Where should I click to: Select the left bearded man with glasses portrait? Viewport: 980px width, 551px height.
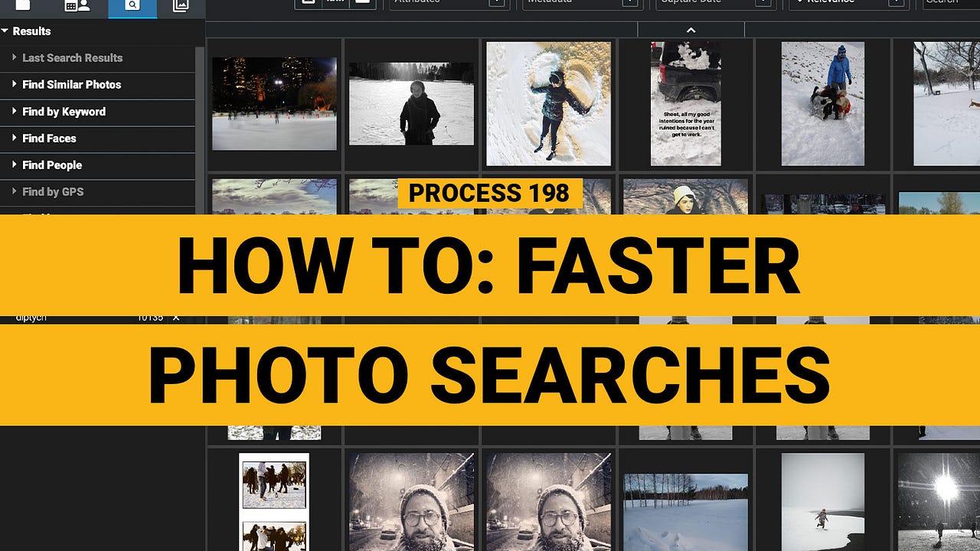click(x=411, y=502)
